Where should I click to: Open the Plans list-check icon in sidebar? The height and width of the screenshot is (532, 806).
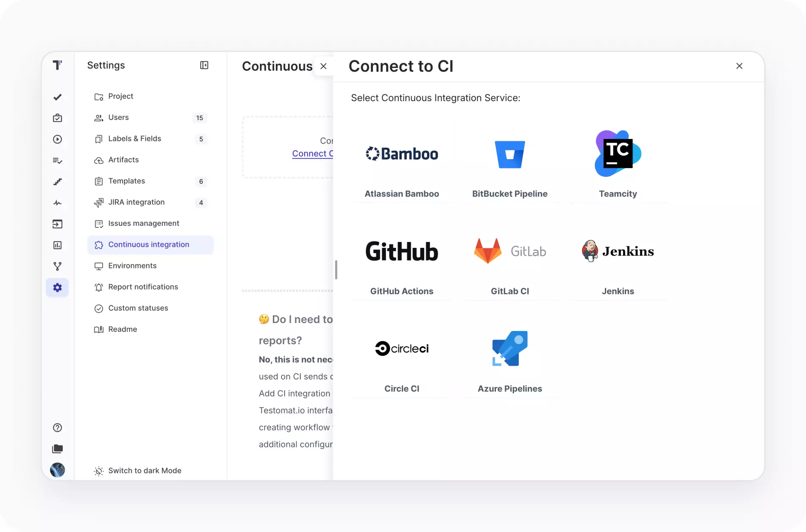pos(57,160)
